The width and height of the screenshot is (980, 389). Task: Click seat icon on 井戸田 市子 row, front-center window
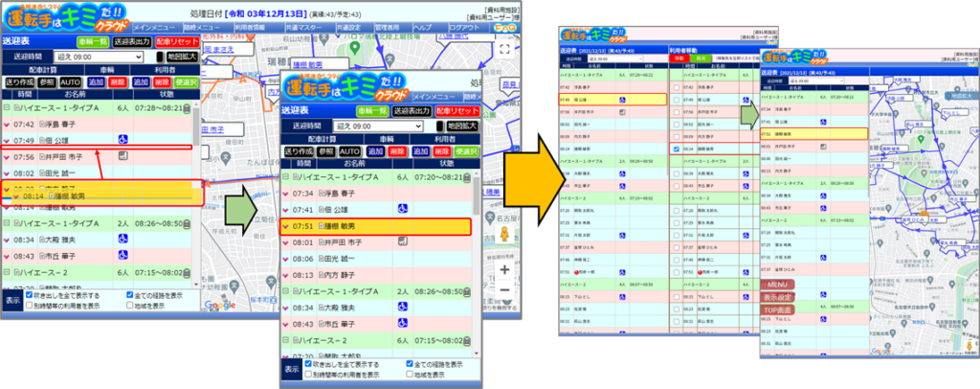[403, 241]
